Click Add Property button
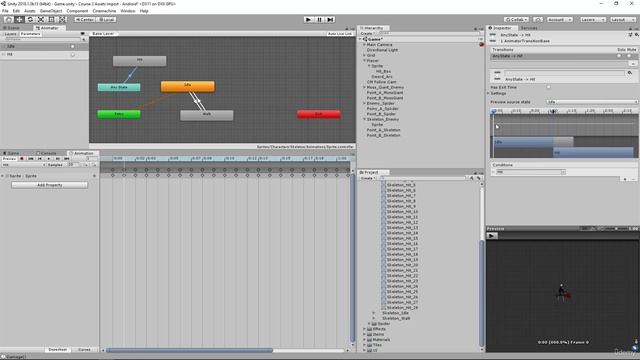This screenshot has height=360, width=640. [49, 185]
